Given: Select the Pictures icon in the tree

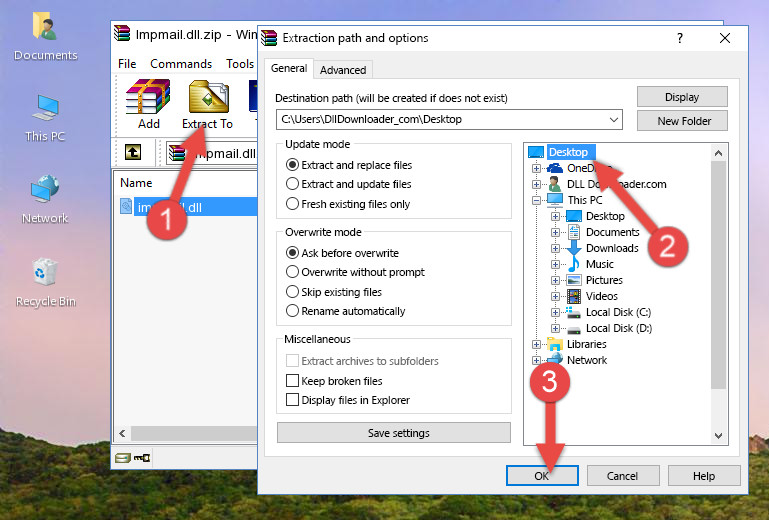Looking at the screenshot, I should [574, 280].
